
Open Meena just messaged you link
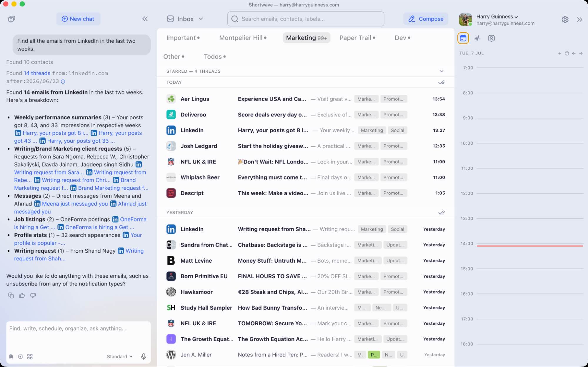coord(75,204)
